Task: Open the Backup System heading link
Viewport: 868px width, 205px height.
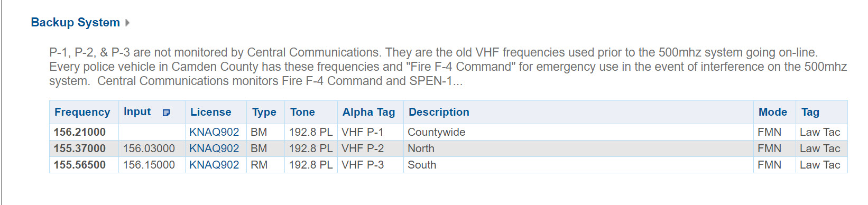Action: tap(76, 22)
